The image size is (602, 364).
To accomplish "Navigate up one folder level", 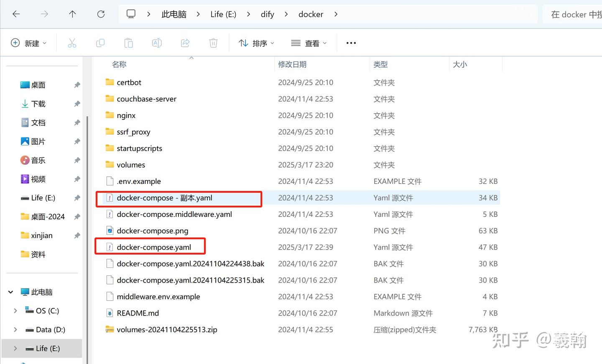I will (72, 14).
